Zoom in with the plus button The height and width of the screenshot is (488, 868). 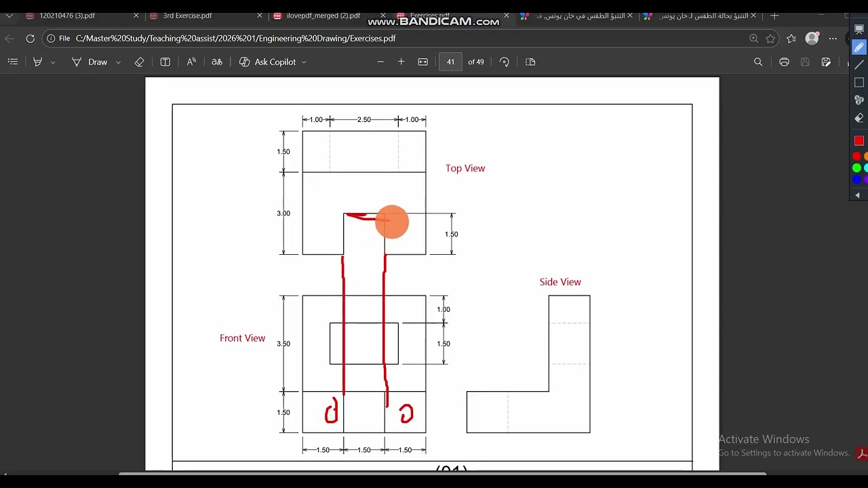tap(401, 62)
